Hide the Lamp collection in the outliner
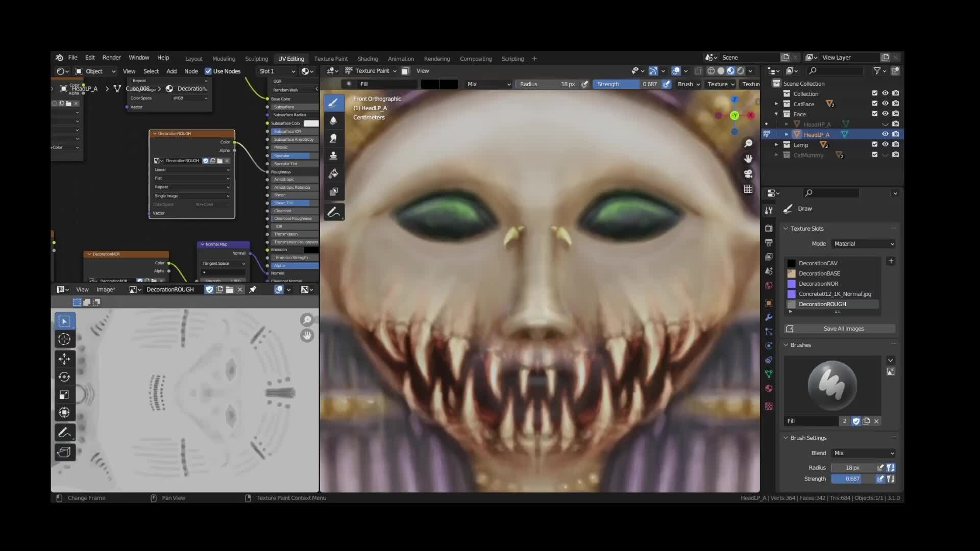The image size is (980, 551). (x=885, y=144)
